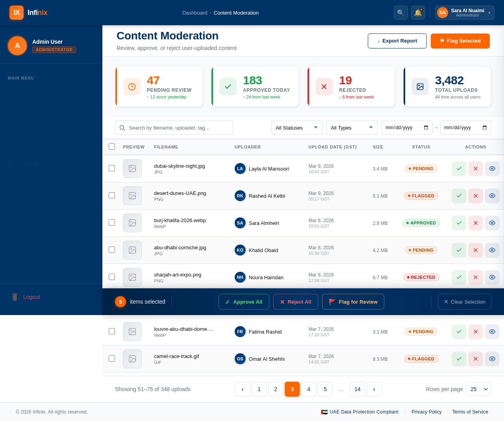This screenshot has height=421, width=504.
Task: Open the Privacy Policy link
Action: (x=426, y=412)
